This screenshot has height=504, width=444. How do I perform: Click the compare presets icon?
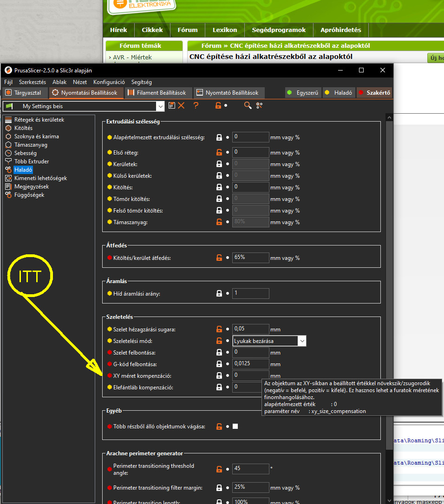(x=259, y=105)
